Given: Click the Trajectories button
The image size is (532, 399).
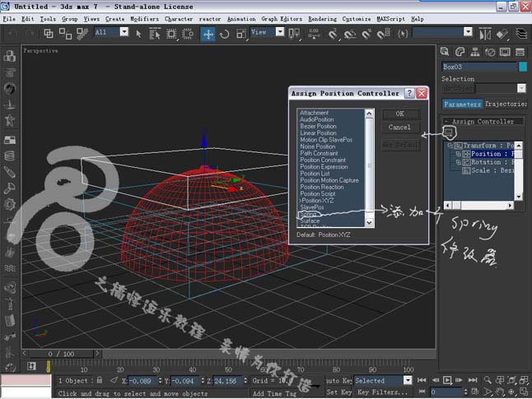Looking at the screenshot, I should tap(506, 104).
